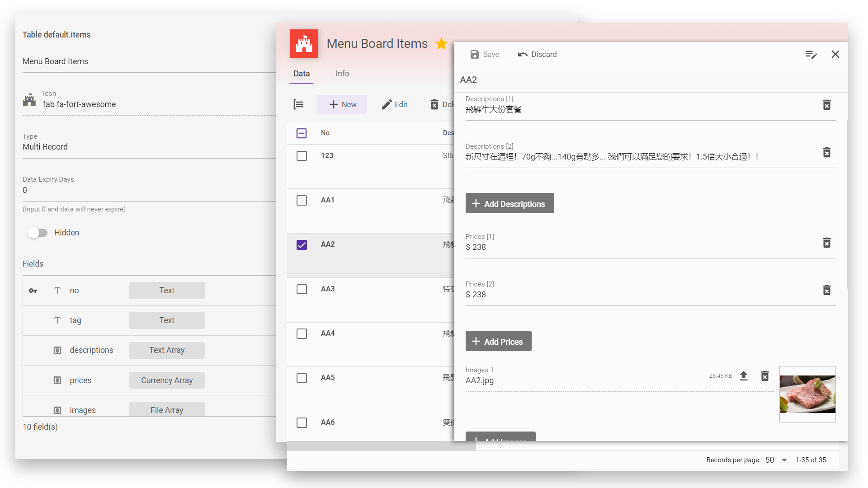Check the AA3 row checkbox

[x=302, y=289]
